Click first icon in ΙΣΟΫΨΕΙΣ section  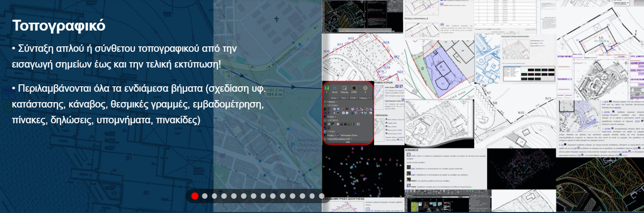pos(325,124)
